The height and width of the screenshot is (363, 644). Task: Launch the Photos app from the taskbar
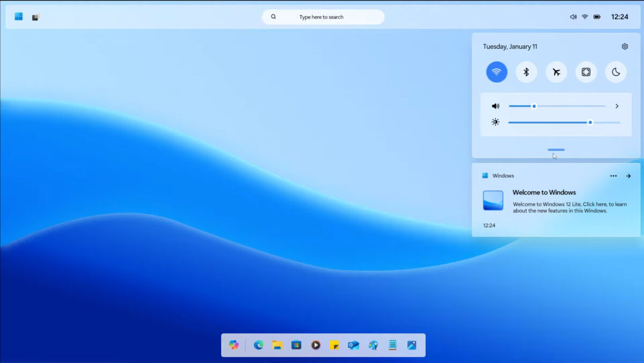point(411,345)
